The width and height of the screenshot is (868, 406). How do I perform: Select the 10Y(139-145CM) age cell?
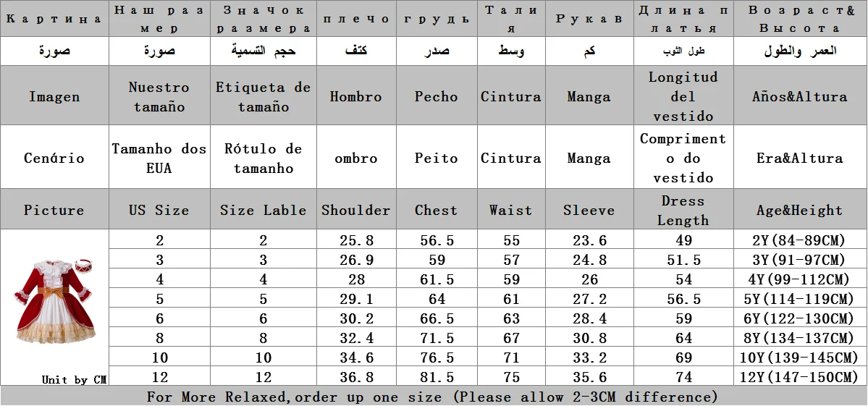(800, 358)
